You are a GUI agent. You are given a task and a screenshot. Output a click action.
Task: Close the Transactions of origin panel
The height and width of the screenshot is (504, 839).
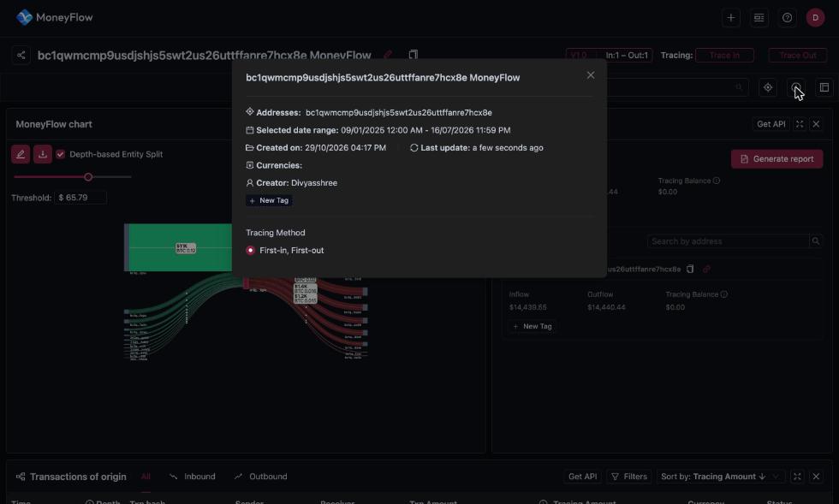click(x=816, y=476)
